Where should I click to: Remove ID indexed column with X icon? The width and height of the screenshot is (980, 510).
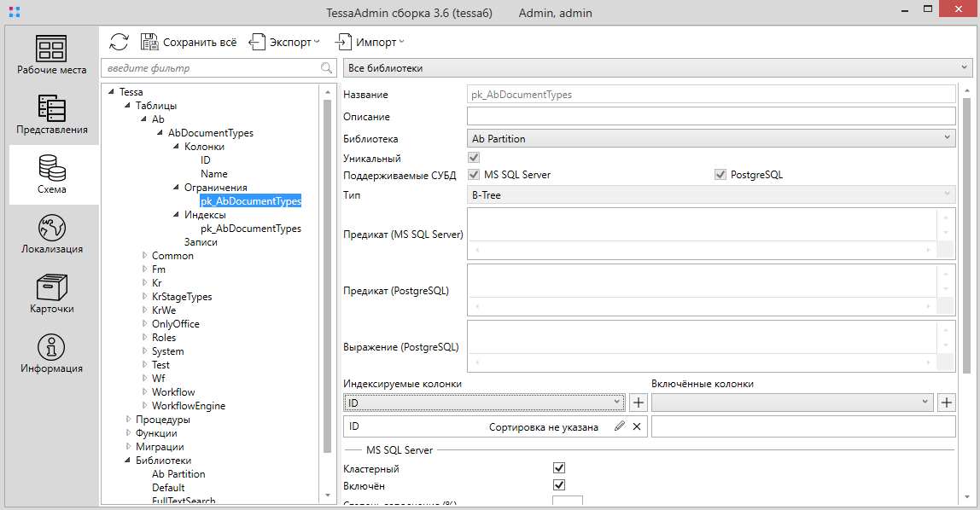637,426
